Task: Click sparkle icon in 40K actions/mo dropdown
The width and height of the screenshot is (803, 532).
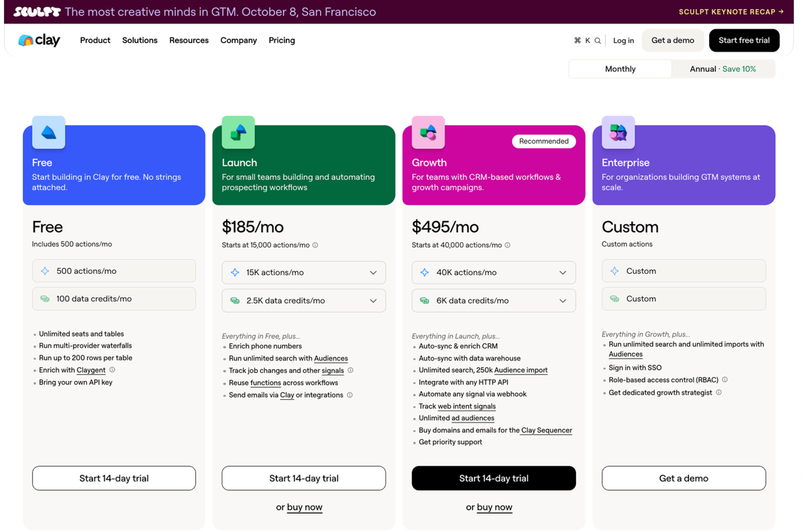Action: 425,273
